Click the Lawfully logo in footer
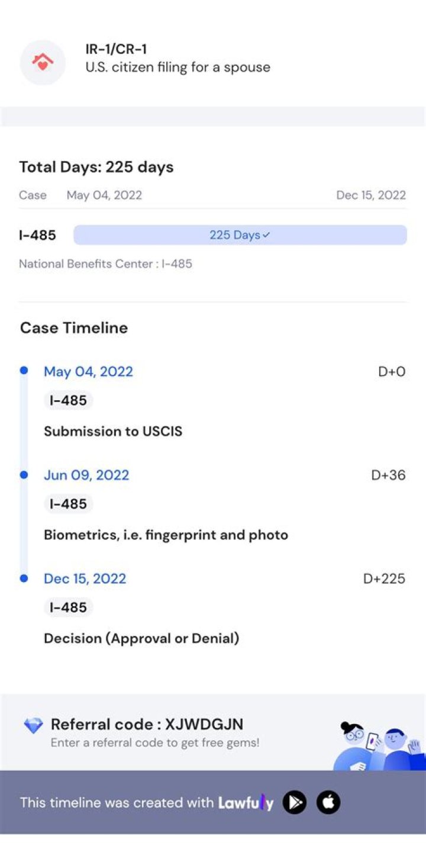426x868 pixels. (x=246, y=803)
